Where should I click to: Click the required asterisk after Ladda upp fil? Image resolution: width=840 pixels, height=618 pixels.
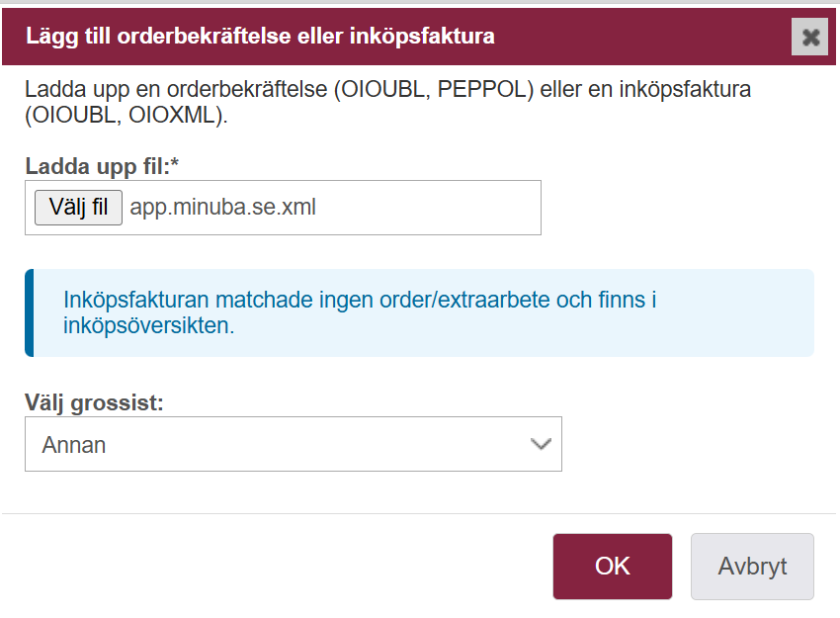coord(174,165)
